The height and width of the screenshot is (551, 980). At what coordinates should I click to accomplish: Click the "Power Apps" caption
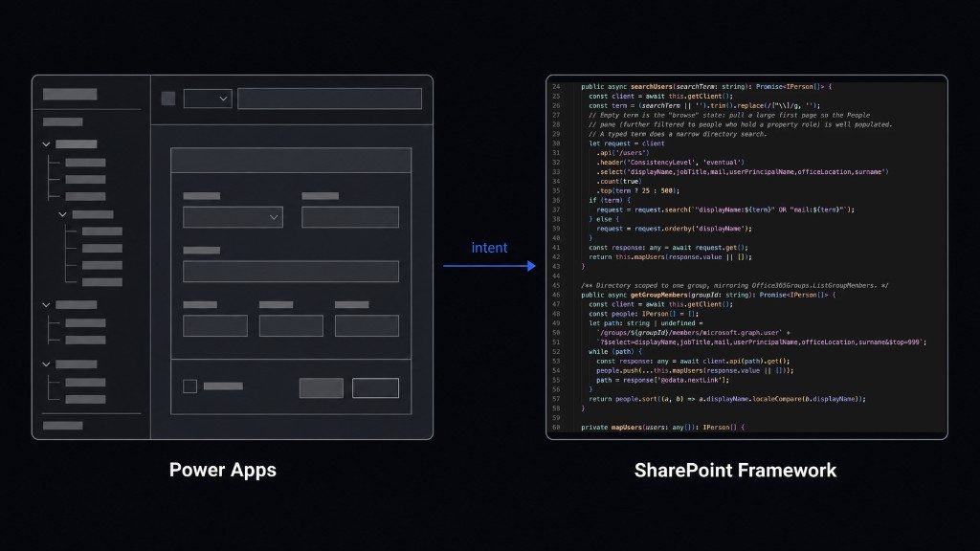point(222,471)
